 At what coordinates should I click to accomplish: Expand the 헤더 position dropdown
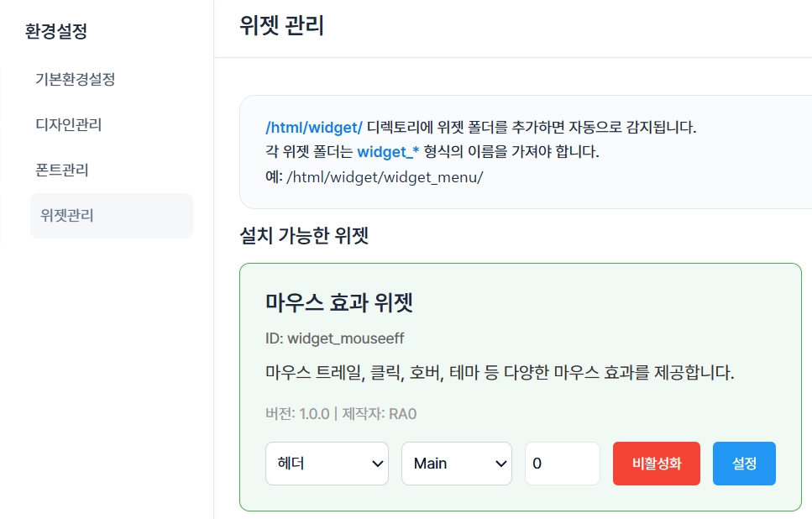click(327, 464)
